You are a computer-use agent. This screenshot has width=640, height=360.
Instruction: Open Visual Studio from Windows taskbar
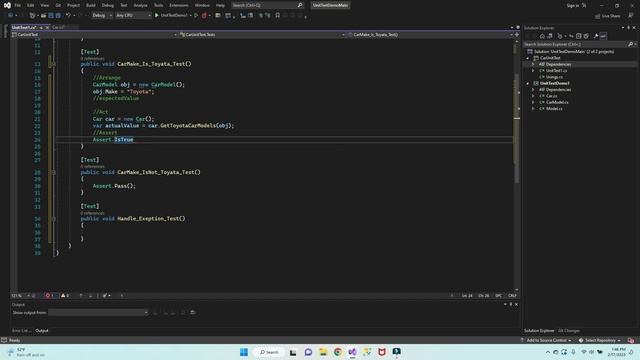tap(352, 352)
